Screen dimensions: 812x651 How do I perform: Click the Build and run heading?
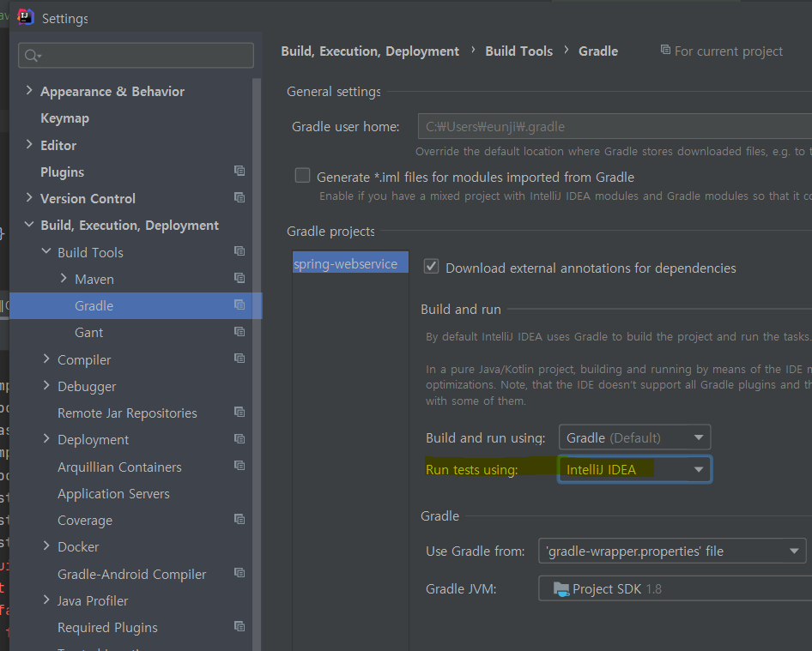[461, 310]
